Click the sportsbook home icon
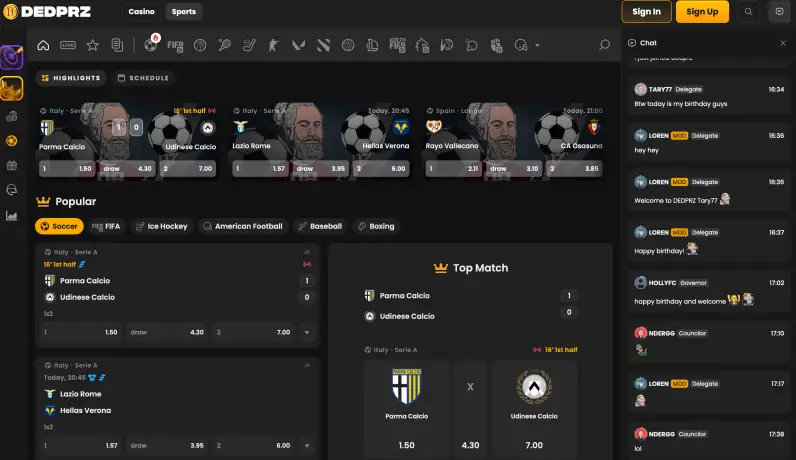 (x=43, y=45)
